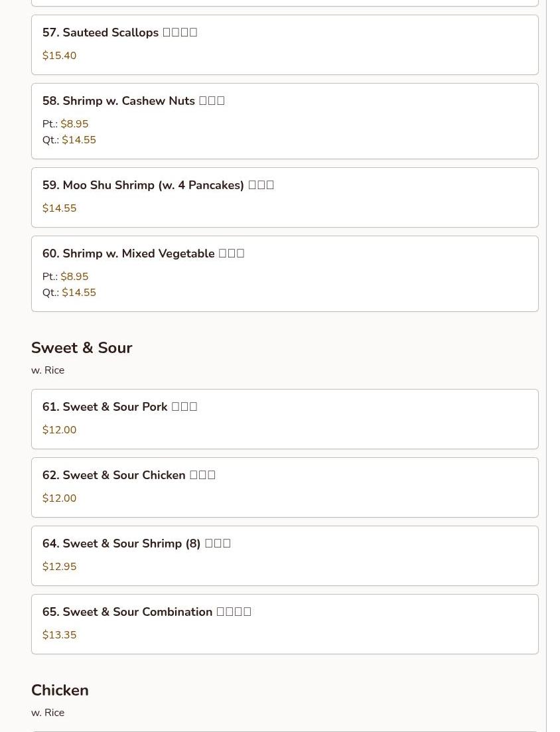Choose quart price for Shrimp w. Mixed Vegetable
This screenshot has width=560, height=732.
pyautogui.click(x=79, y=293)
